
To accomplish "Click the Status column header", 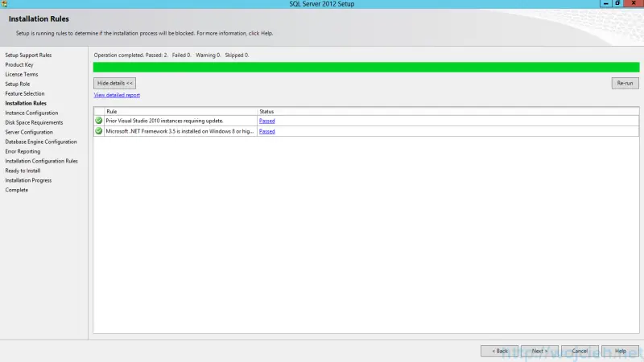I will click(448, 111).
